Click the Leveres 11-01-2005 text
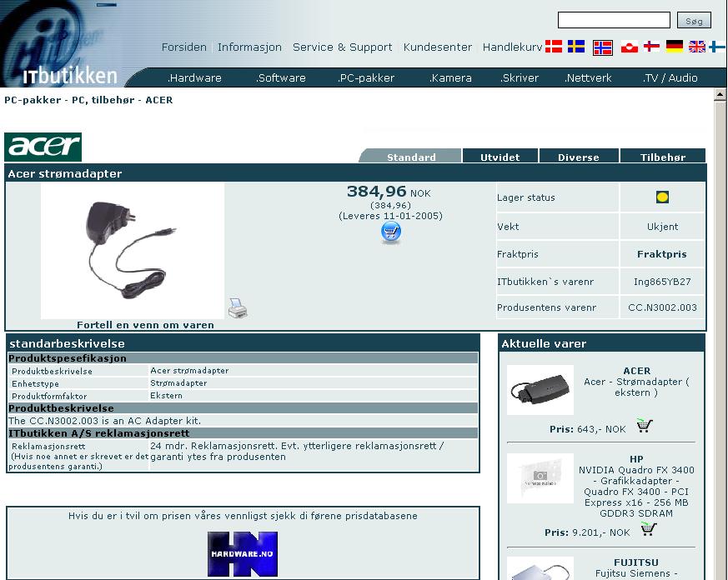Viewport: 728px width, 580px height. (x=390, y=216)
